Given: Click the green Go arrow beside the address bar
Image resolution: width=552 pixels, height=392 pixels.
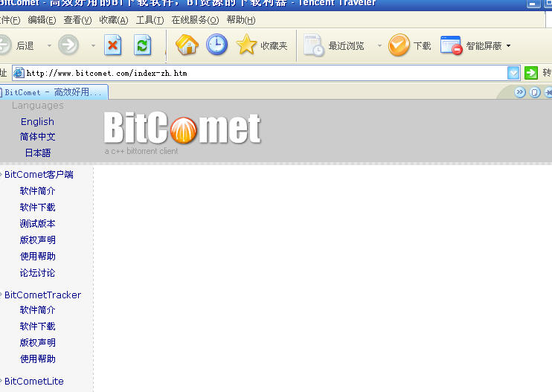Looking at the screenshot, I should 531,73.
